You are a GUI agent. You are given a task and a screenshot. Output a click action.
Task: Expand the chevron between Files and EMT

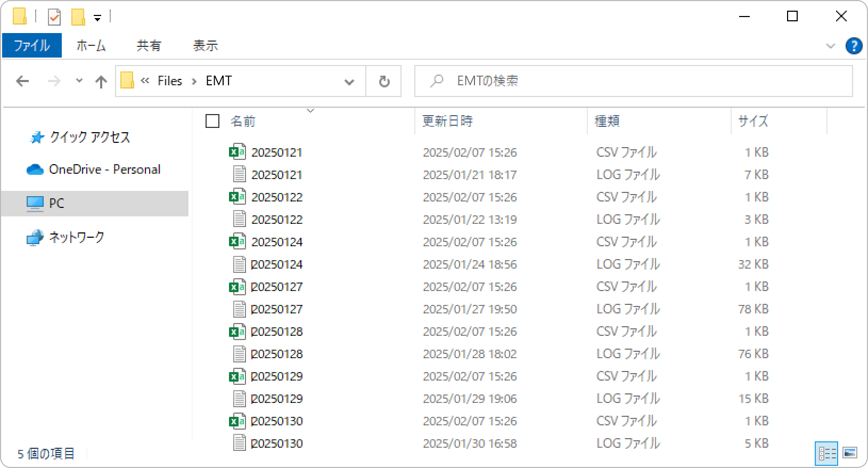[x=194, y=81]
